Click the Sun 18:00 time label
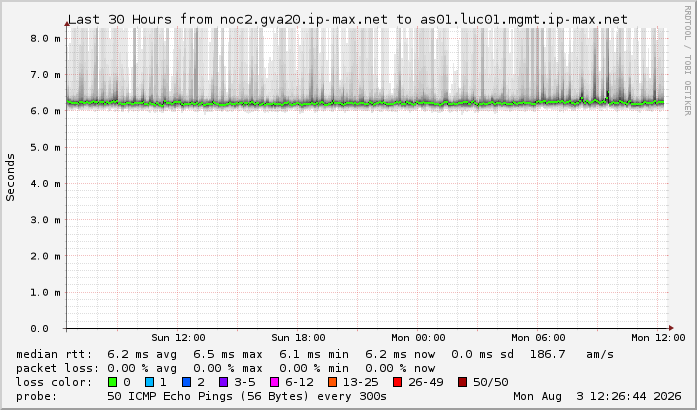The width and height of the screenshot is (697, 410). click(298, 338)
